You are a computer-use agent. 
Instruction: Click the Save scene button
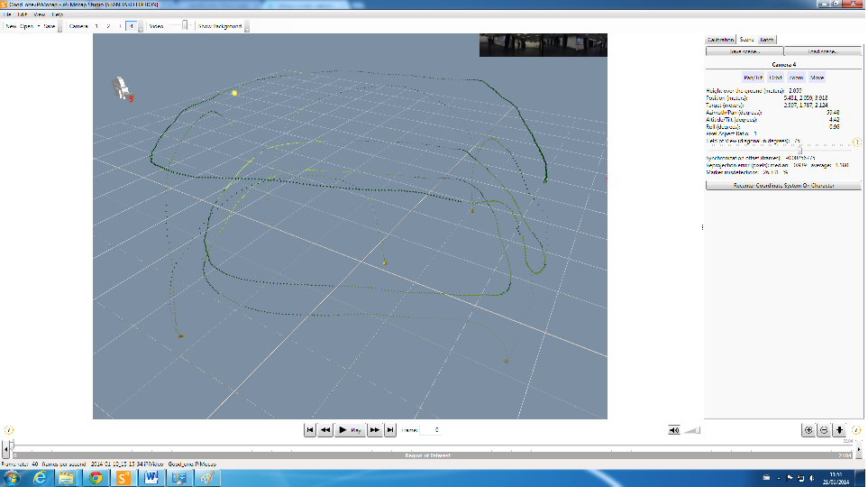click(x=745, y=51)
